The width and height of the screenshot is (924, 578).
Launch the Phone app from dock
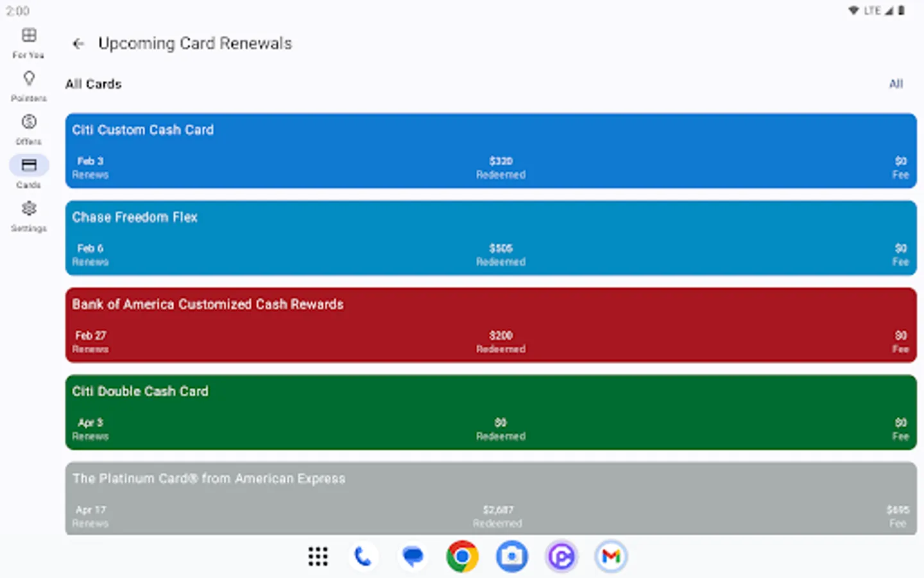coord(363,556)
